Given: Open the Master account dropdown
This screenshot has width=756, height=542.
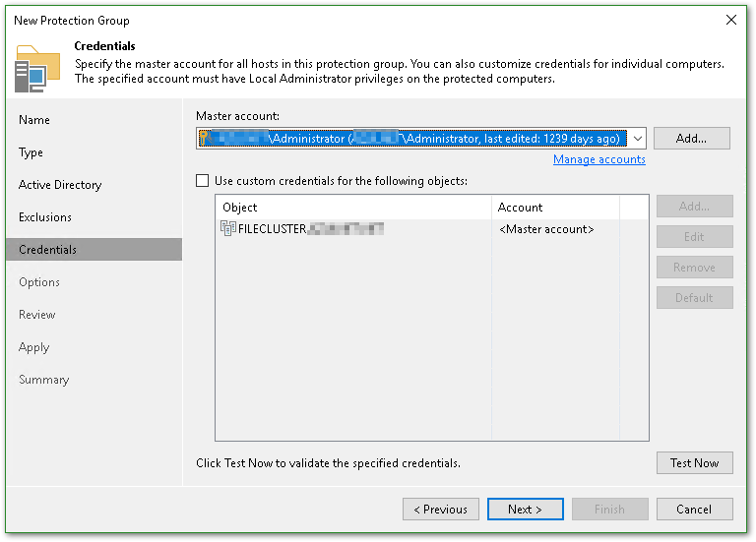Looking at the screenshot, I should click(x=636, y=139).
